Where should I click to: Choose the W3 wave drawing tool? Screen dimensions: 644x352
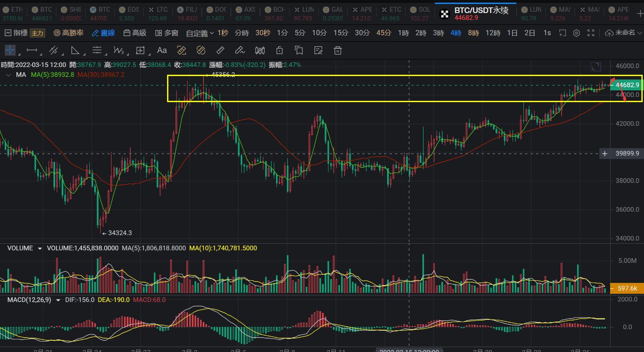click(118, 50)
